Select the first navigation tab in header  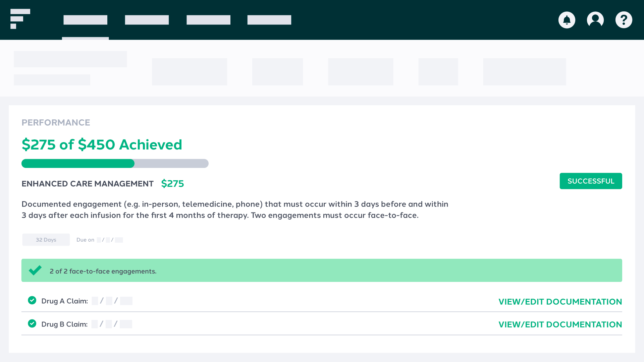pos(86,20)
